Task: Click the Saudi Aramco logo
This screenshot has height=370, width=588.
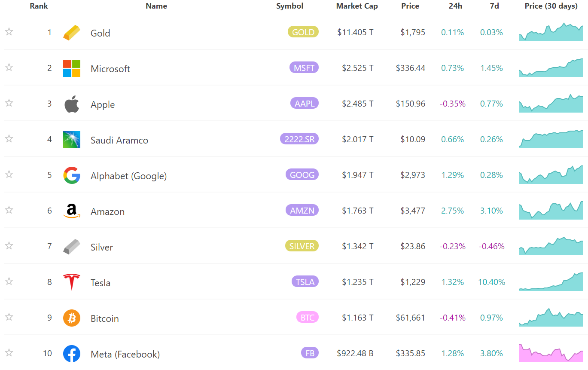Action: click(x=71, y=140)
